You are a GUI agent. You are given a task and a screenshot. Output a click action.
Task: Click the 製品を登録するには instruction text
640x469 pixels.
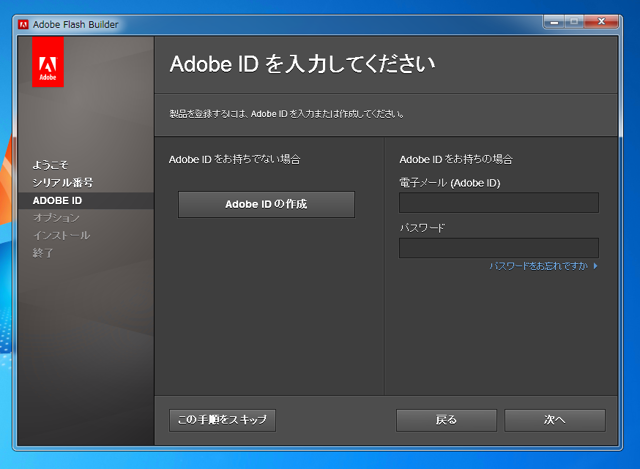pyautogui.click(x=287, y=114)
